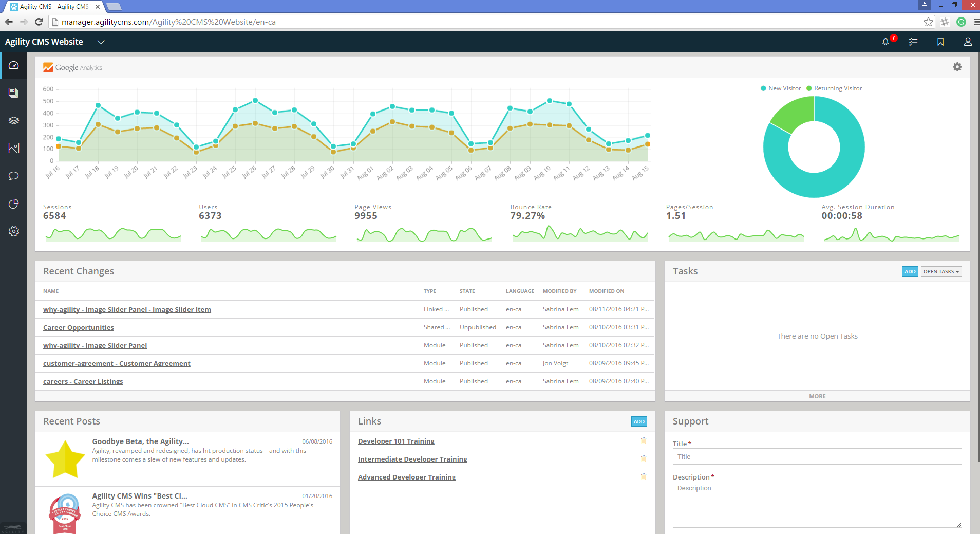
Task: Switch to the Agility CMS browser tab
Action: click(54, 7)
